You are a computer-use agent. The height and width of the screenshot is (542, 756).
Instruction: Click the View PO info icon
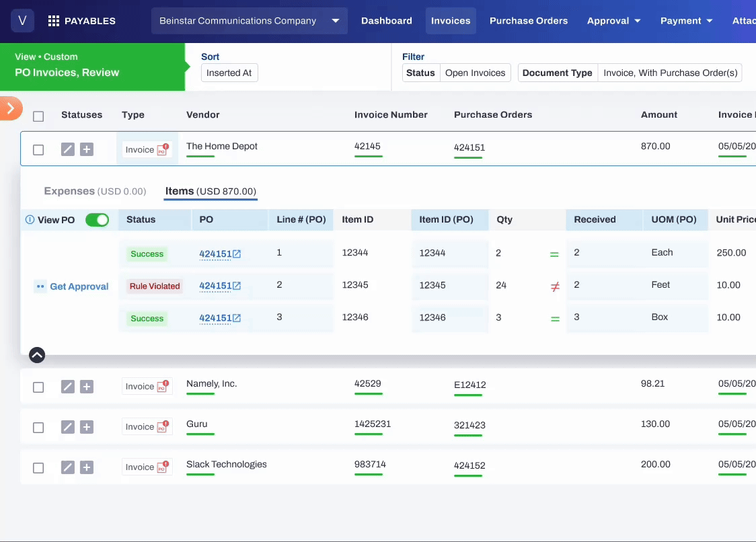pyautogui.click(x=30, y=220)
